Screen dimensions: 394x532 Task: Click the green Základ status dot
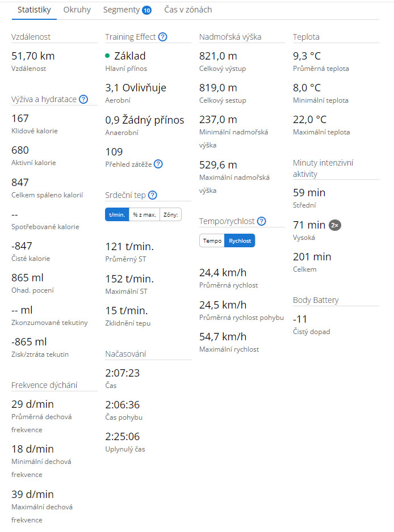pos(107,56)
